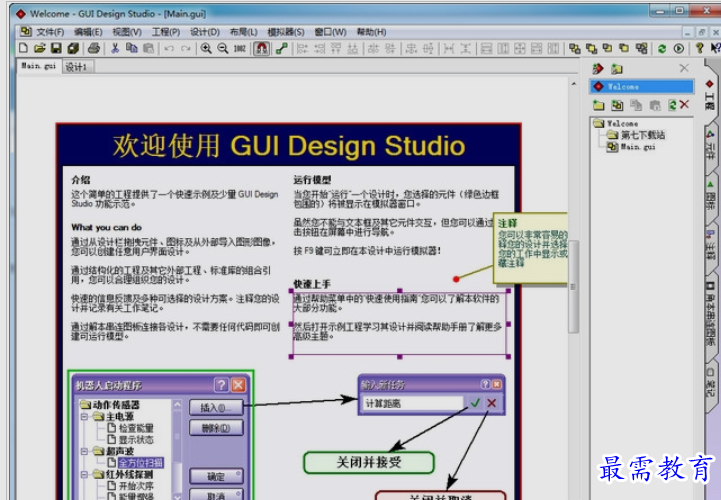Open the 文件(F) menu
Viewport: 721px width, 500px height.
50,32
